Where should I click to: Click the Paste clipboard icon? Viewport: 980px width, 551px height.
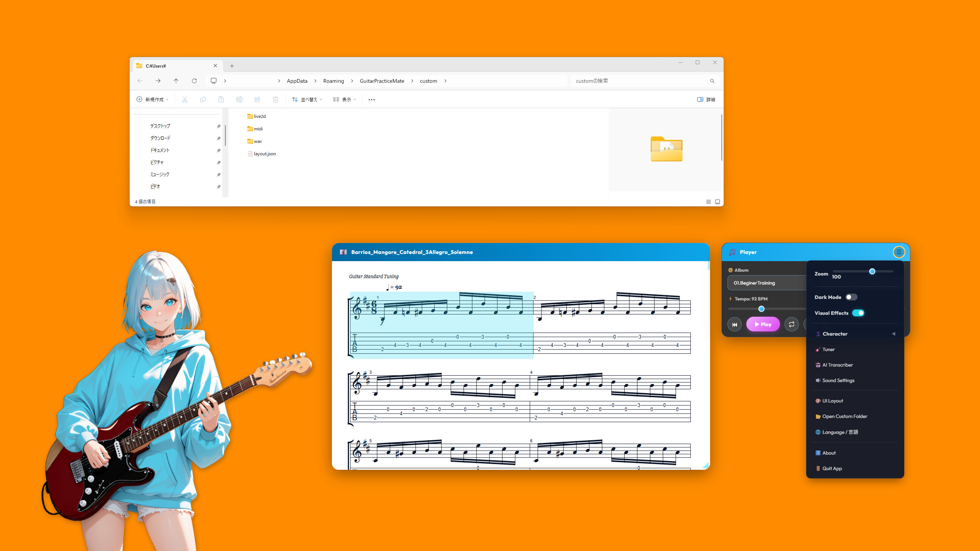click(x=221, y=99)
